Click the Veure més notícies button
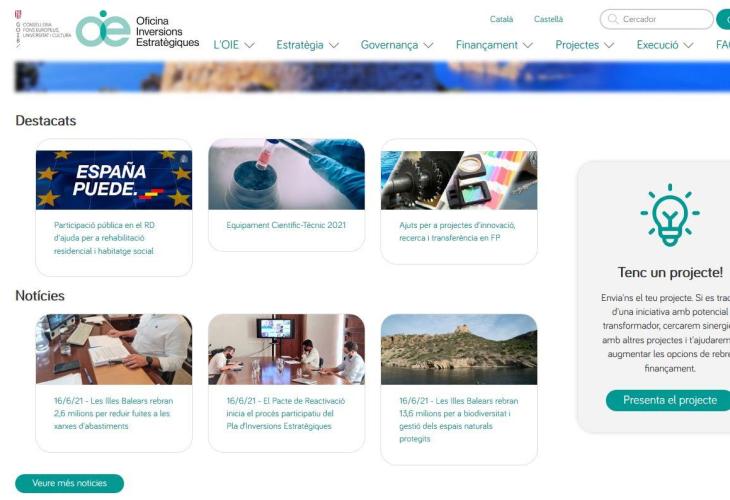Image resolution: width=730 pixels, height=500 pixels. [x=69, y=484]
